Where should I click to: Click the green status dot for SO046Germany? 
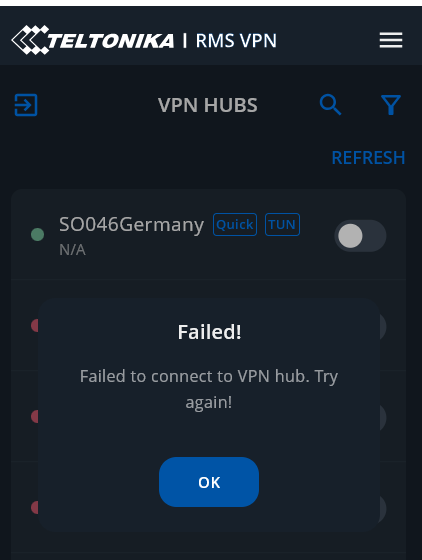pyautogui.click(x=37, y=235)
